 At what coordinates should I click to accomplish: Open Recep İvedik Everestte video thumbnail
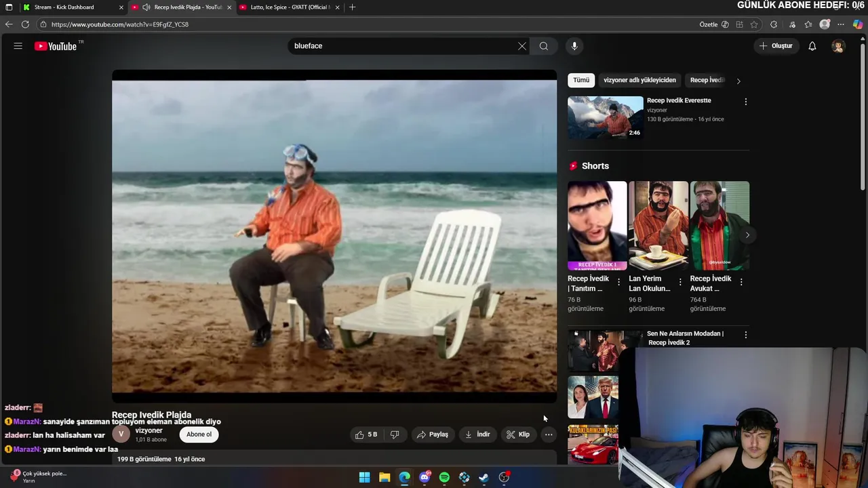tap(606, 117)
